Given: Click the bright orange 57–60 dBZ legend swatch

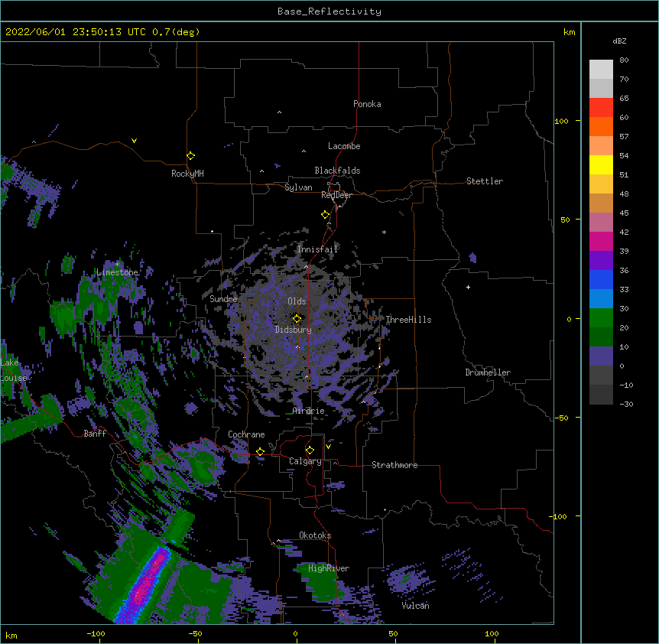Looking at the screenshot, I should pos(601,126).
